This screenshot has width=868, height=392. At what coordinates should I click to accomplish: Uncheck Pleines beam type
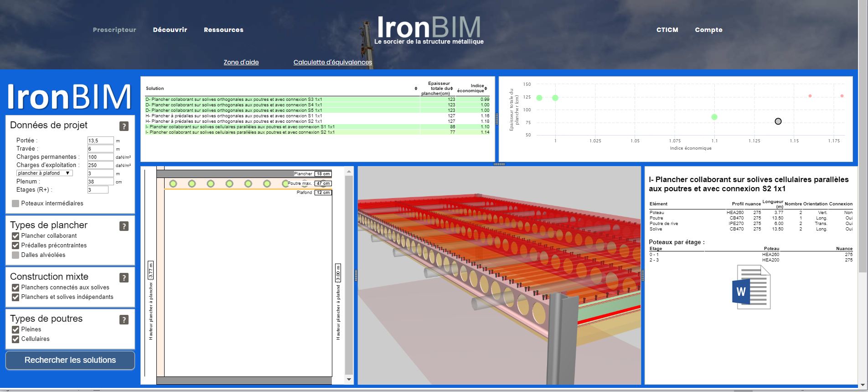click(x=15, y=329)
